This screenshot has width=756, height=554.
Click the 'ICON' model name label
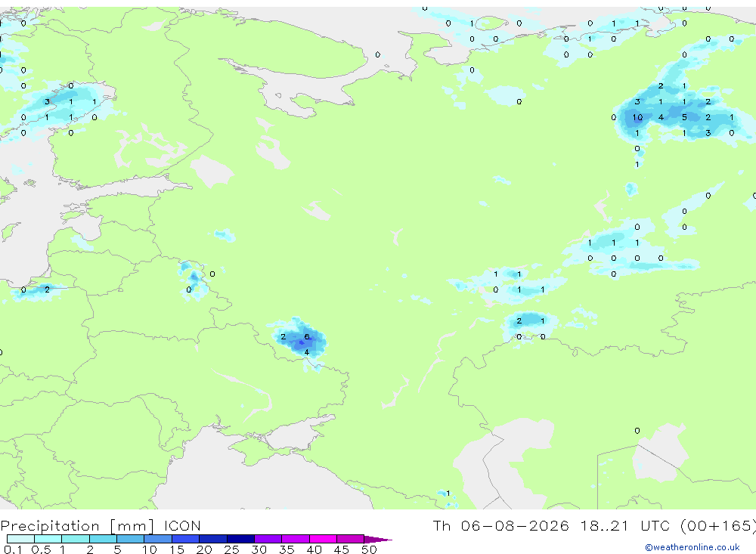(x=182, y=525)
